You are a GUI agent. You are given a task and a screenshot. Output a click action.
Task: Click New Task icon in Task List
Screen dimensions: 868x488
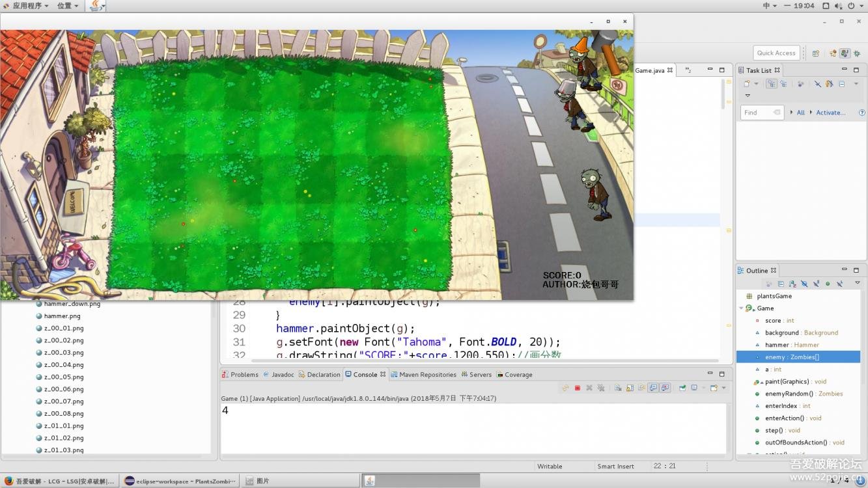click(x=747, y=83)
